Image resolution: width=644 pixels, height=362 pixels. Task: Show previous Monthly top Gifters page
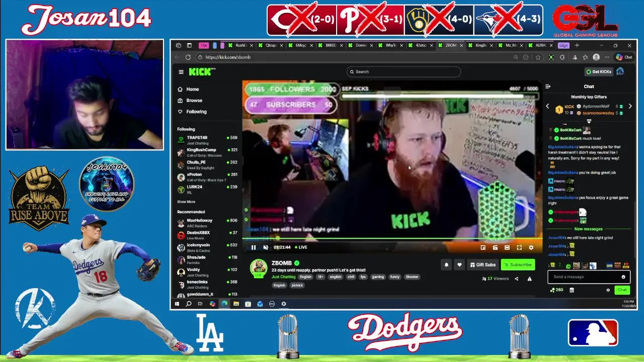(x=548, y=107)
